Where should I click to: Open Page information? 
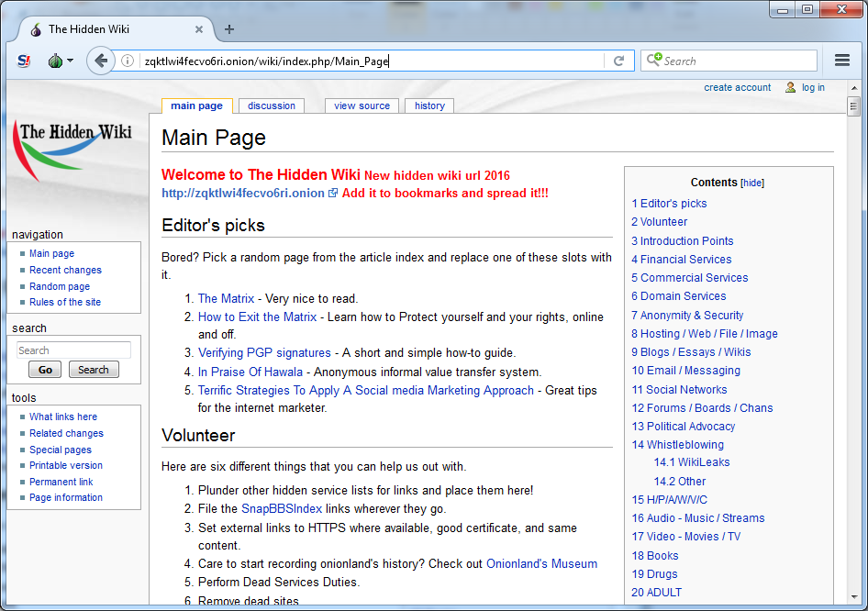[66, 497]
